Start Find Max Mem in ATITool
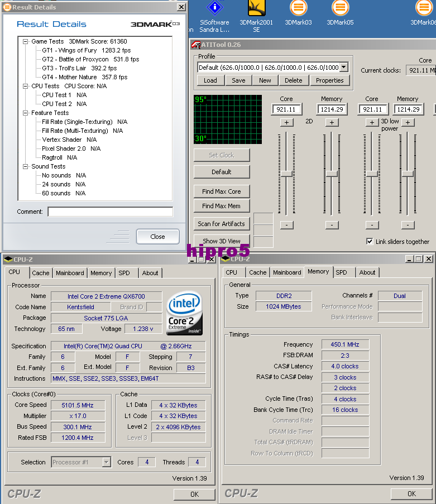The image size is (436, 504). point(222,206)
